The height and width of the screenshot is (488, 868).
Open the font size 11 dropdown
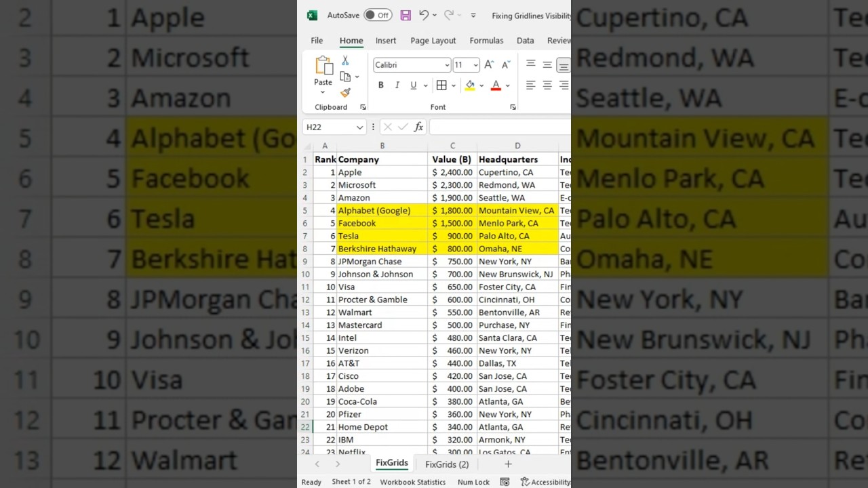point(475,65)
